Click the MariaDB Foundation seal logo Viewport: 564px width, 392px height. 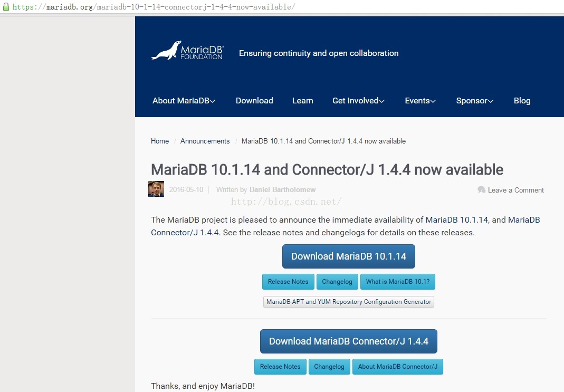tap(187, 50)
